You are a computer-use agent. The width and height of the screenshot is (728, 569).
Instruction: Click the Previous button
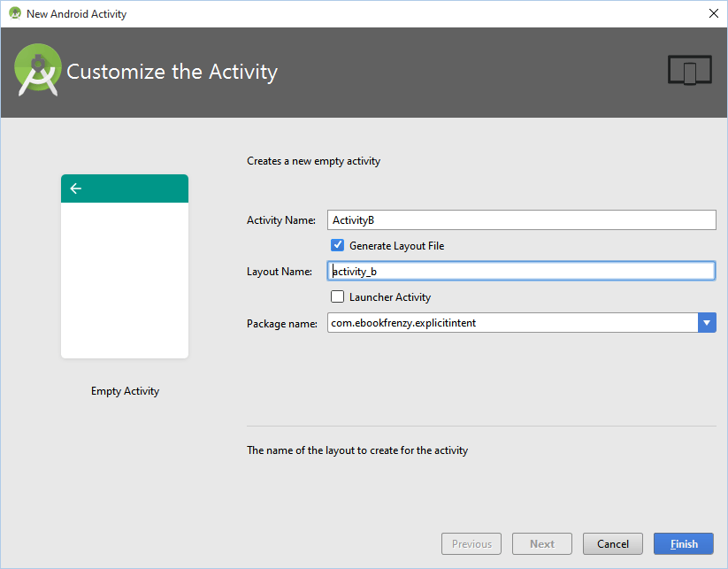471,543
